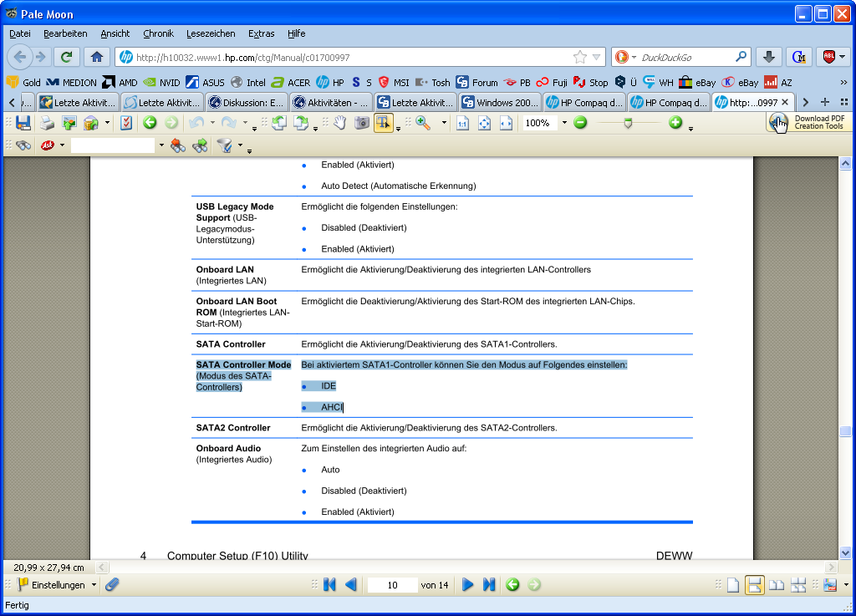Open the Bearbeiten menu

(65, 33)
